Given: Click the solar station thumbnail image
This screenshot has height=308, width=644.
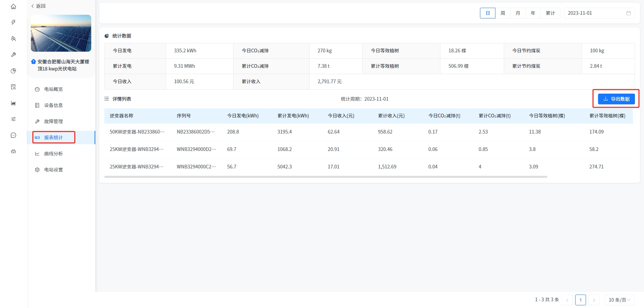Looking at the screenshot, I should tap(61, 33).
